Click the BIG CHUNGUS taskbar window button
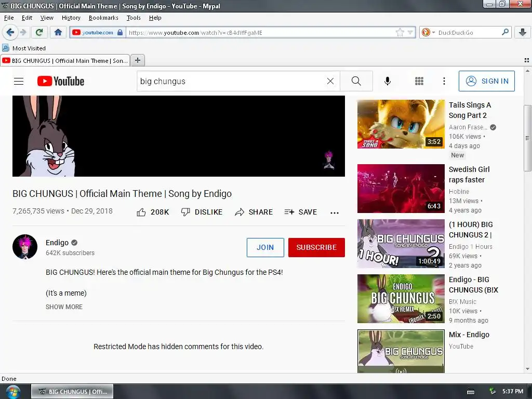Image resolution: width=532 pixels, height=399 pixels. pyautogui.click(x=72, y=392)
